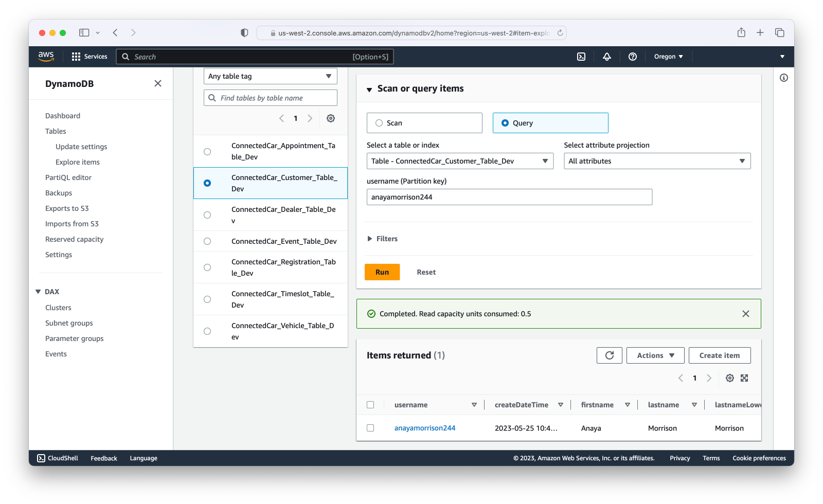This screenshot has width=823, height=504.
Task: Select ConnectedCar_Dealer_Table_Dev radio button
Action: (x=207, y=215)
